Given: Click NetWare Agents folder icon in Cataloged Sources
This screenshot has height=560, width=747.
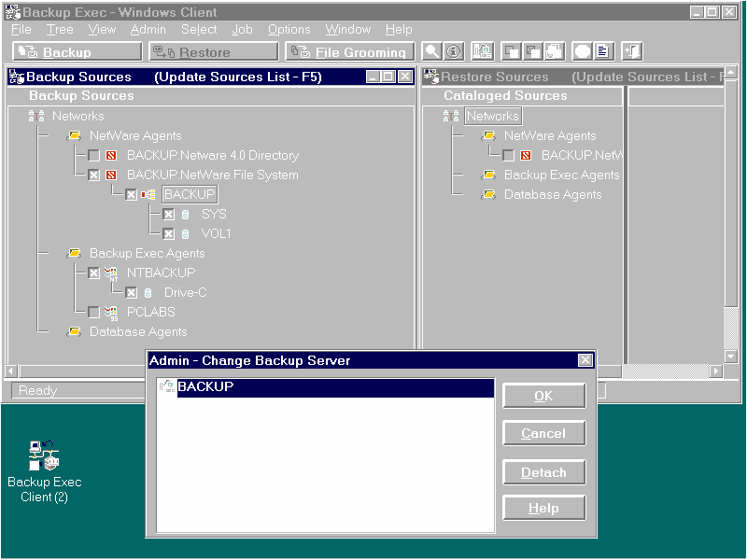Looking at the screenshot, I should pyautogui.click(x=488, y=135).
